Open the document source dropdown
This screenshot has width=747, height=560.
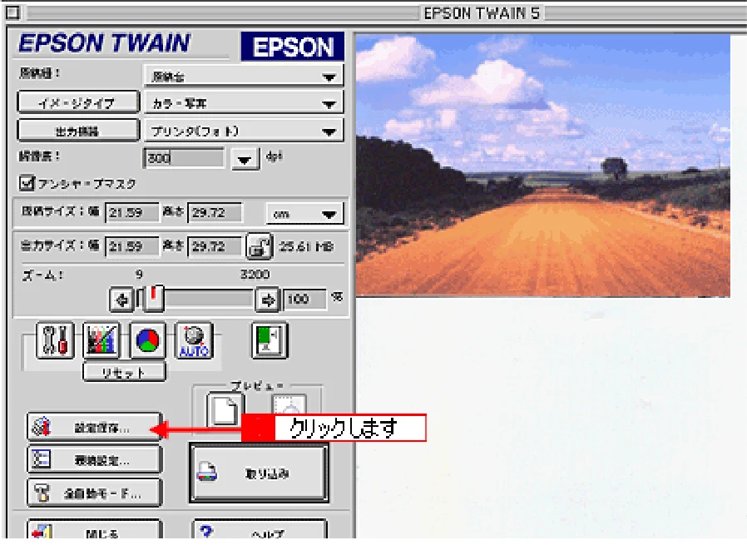[244, 77]
